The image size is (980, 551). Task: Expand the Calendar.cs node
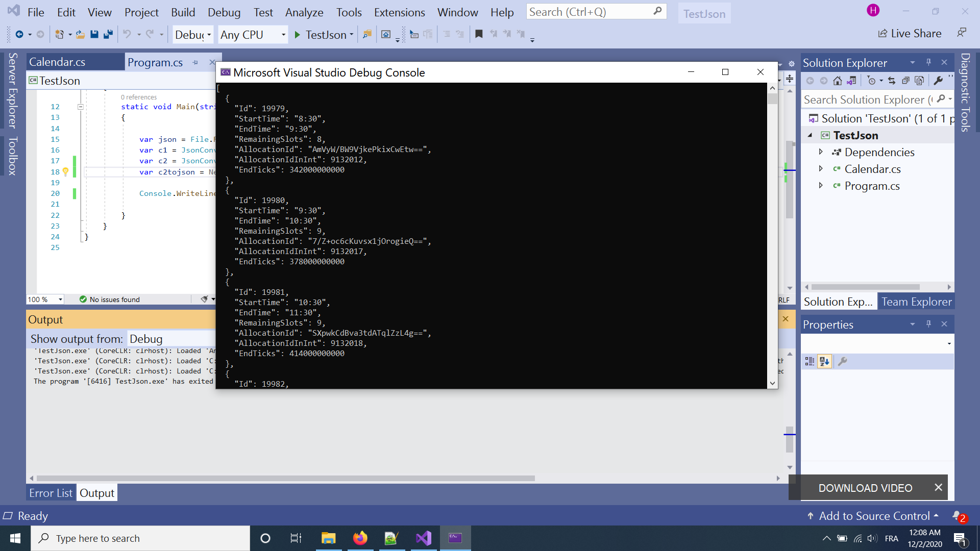[821, 169]
